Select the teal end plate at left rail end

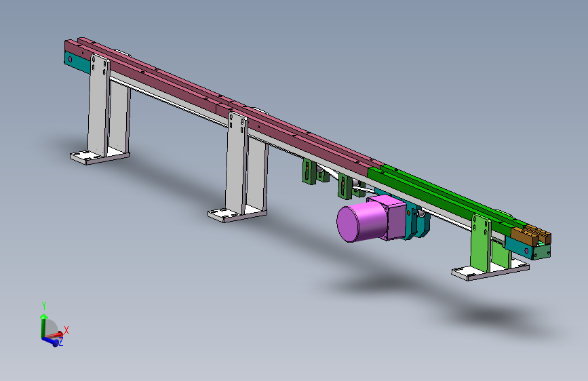click(x=77, y=62)
